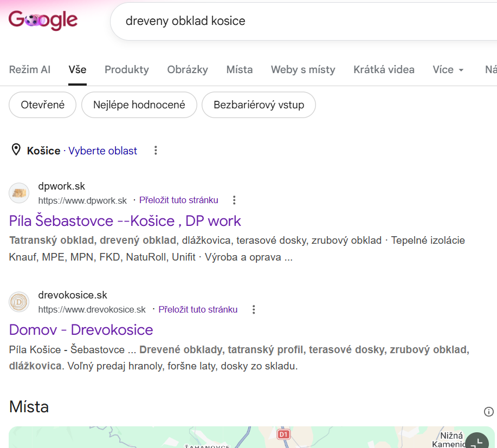The height and width of the screenshot is (448, 497).
Task: Switch to Krátká videa tab
Action: (x=384, y=70)
